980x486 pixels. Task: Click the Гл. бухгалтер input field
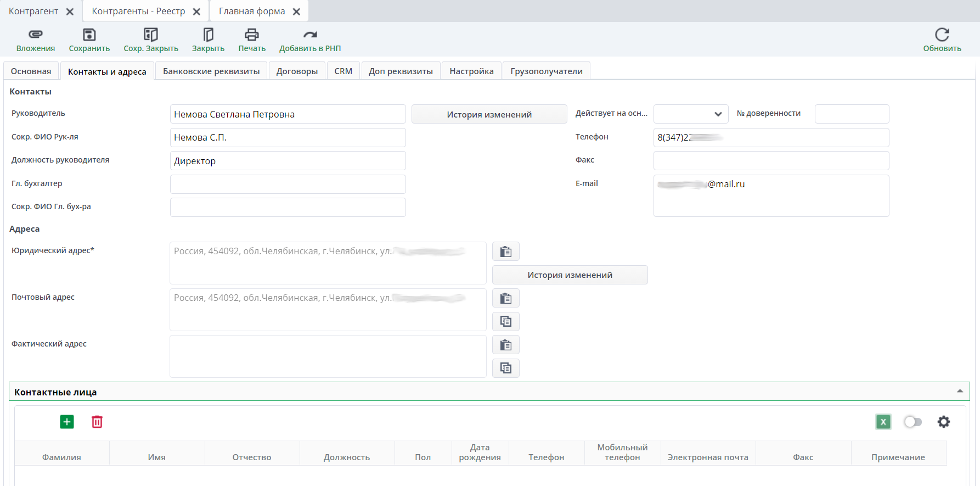pyautogui.click(x=288, y=184)
